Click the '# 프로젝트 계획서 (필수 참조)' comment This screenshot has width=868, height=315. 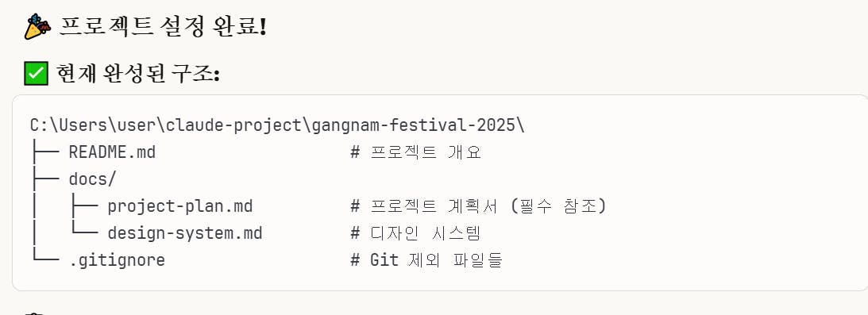[479, 206]
